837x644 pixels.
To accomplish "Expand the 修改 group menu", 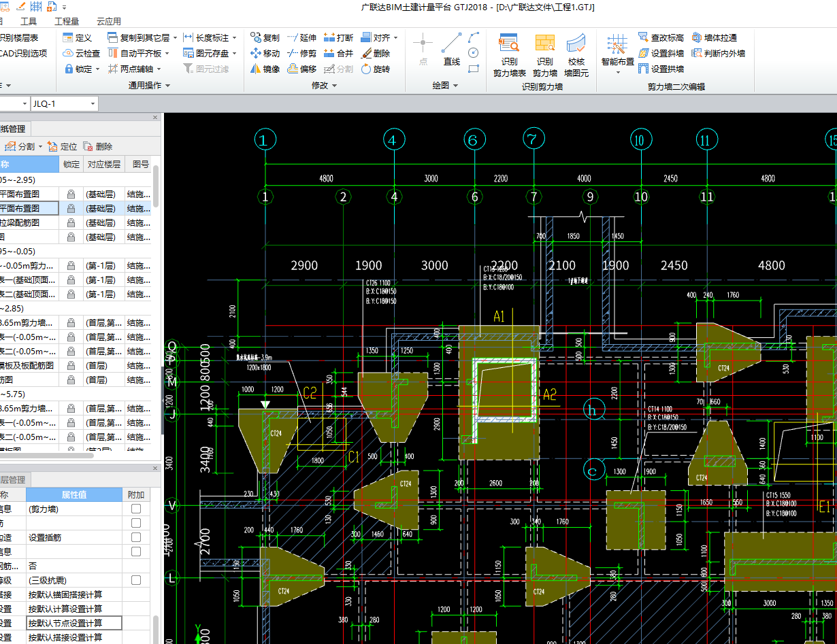I will (x=325, y=86).
